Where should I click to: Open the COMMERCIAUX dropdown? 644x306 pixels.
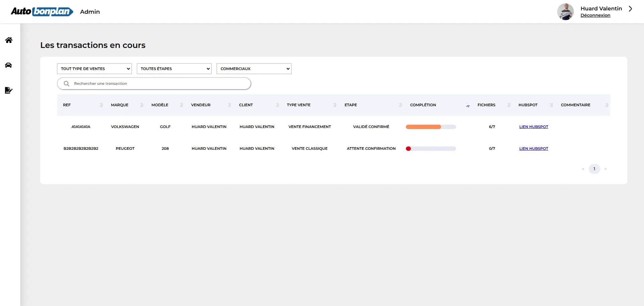pyautogui.click(x=254, y=69)
